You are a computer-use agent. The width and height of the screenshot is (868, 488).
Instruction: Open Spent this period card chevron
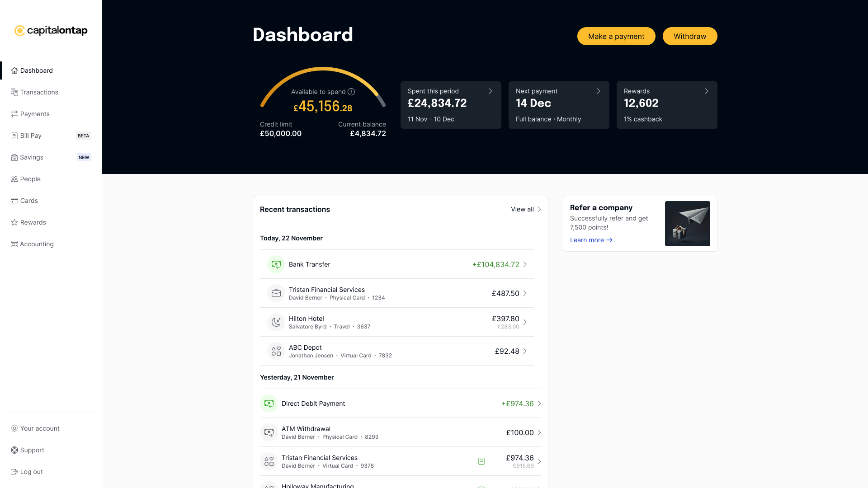[491, 91]
